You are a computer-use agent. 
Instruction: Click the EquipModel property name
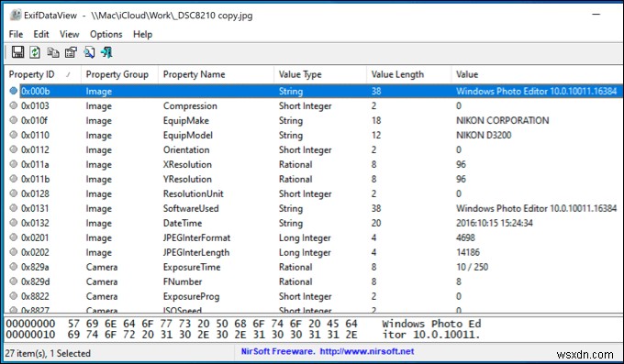[x=188, y=136]
